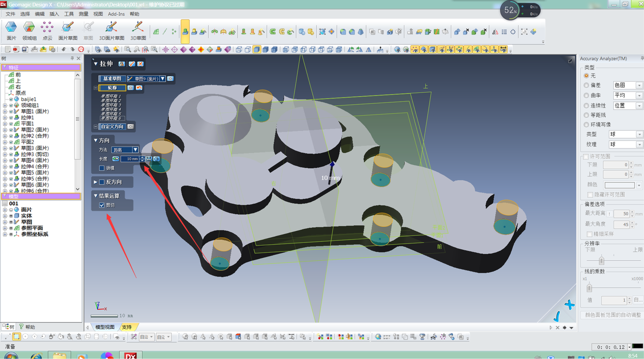Start a 面片草图 mesh sketch
The image size is (644, 359).
click(68, 30)
